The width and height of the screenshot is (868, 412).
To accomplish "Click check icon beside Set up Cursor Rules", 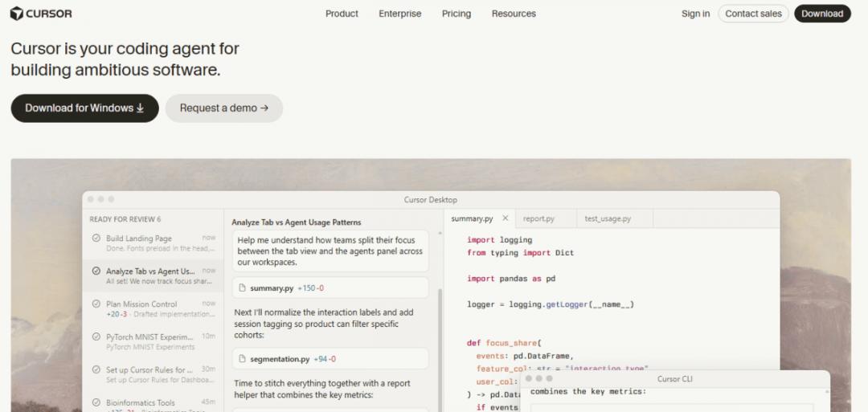I will (96, 369).
